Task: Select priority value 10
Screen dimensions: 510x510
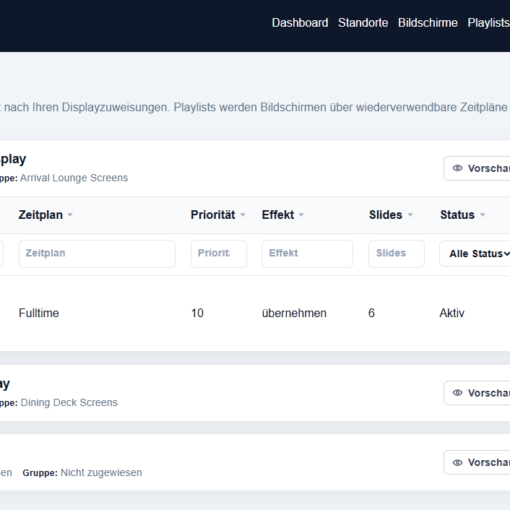Action: point(197,313)
